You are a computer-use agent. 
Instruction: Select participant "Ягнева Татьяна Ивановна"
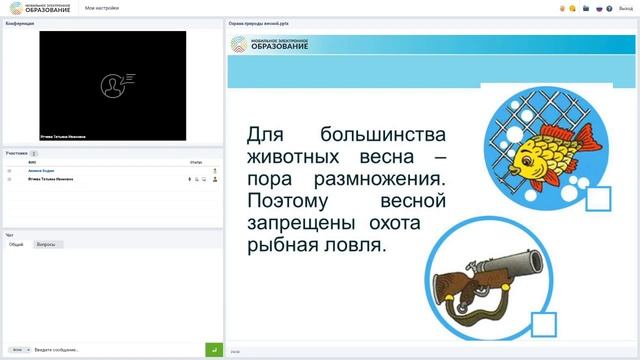tap(51, 179)
